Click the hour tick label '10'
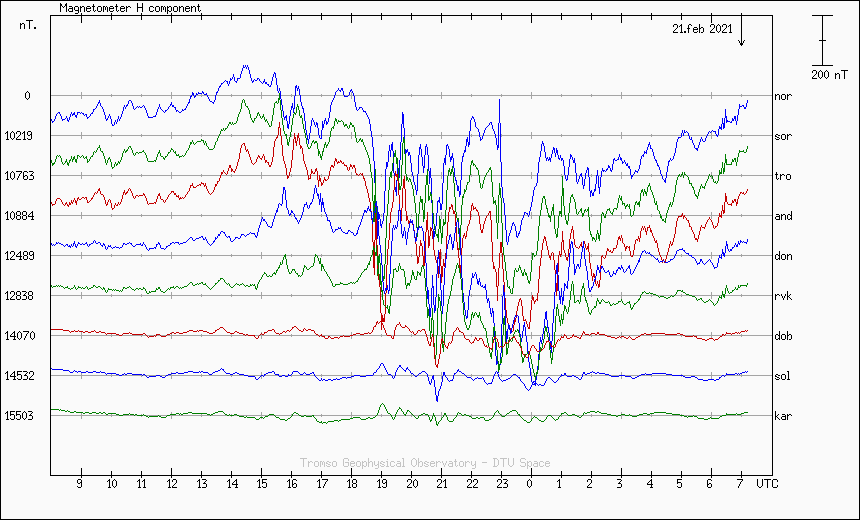This screenshot has width=860, height=520. 111,484
